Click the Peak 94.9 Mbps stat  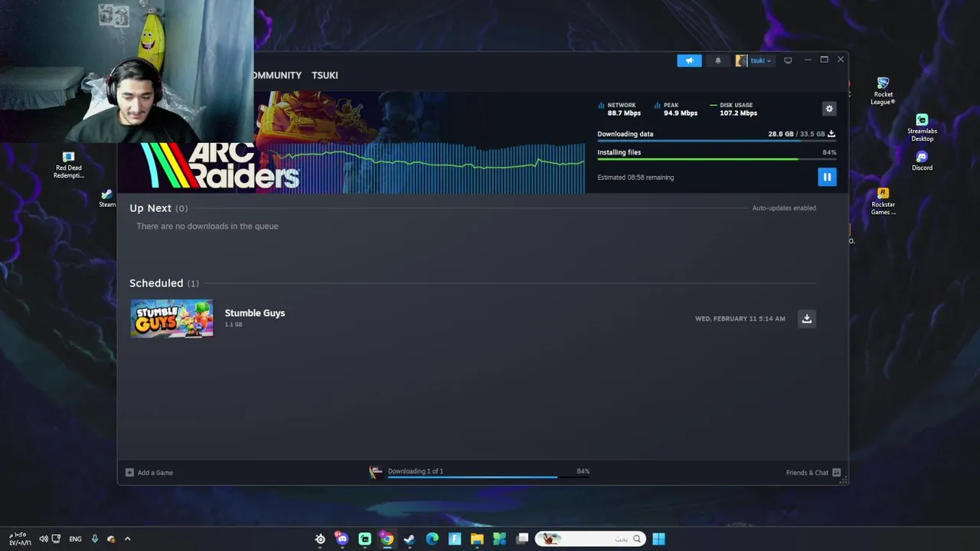(x=677, y=109)
